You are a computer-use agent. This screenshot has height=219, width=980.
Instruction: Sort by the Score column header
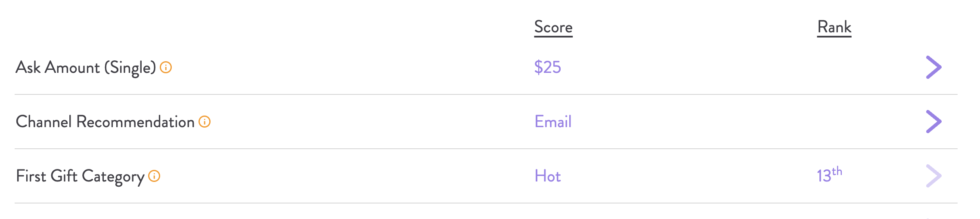(553, 27)
